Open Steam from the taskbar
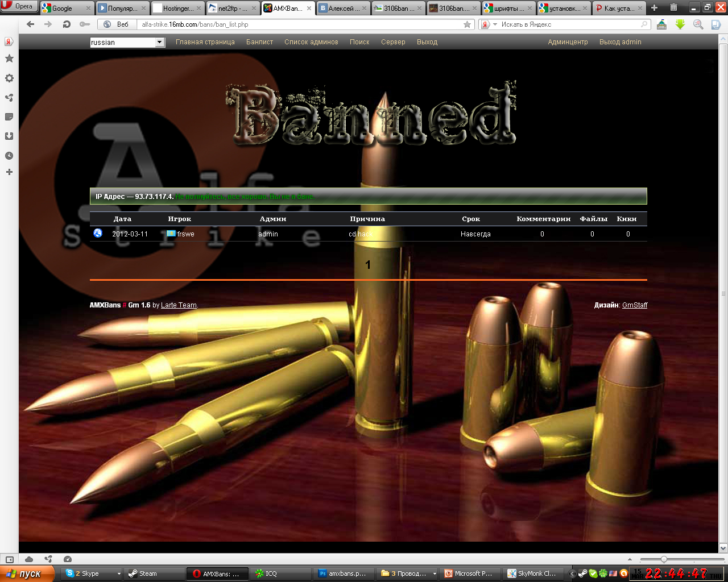 [154, 573]
